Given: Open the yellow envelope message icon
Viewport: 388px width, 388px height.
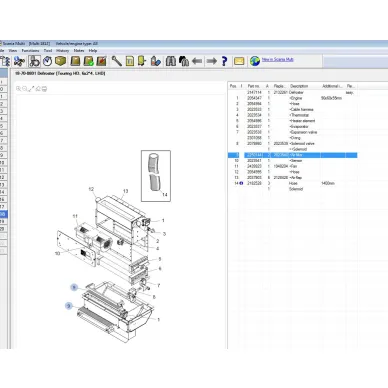Looking at the screenshot, I should coord(239,61).
